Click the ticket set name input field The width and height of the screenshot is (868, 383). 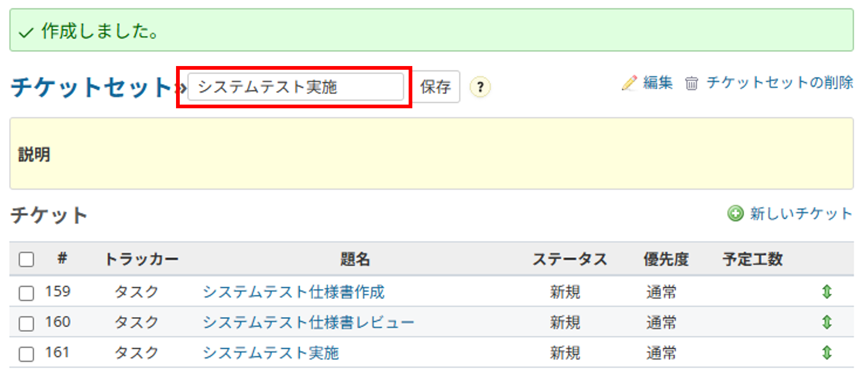coord(296,87)
